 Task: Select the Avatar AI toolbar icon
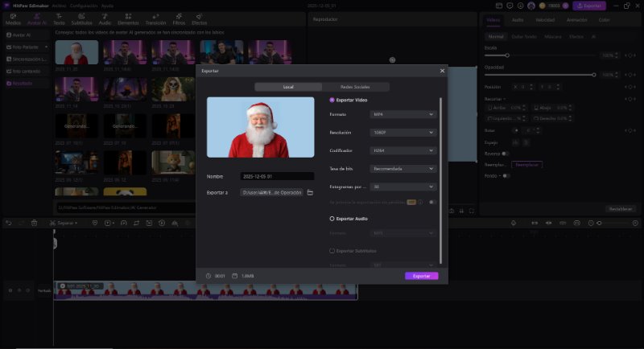(36, 18)
